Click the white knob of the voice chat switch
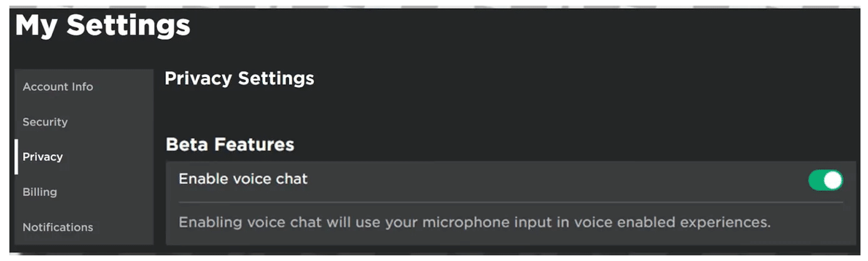The height and width of the screenshot is (261, 868). [x=833, y=180]
